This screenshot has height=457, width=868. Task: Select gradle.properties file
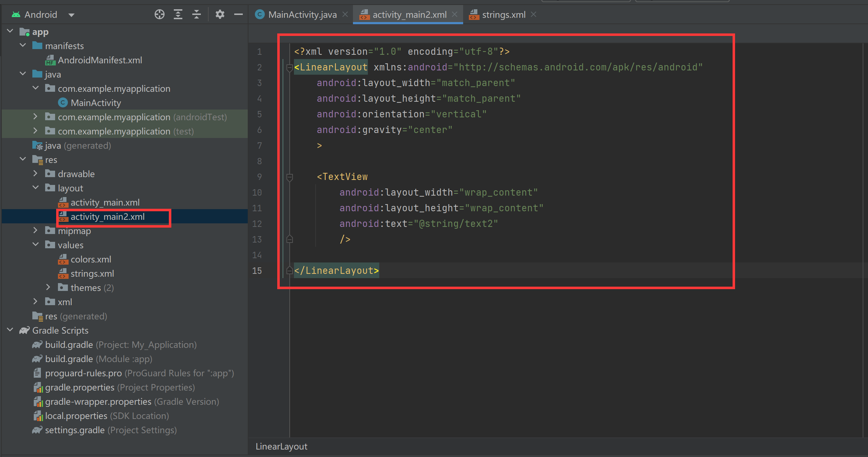(120, 387)
